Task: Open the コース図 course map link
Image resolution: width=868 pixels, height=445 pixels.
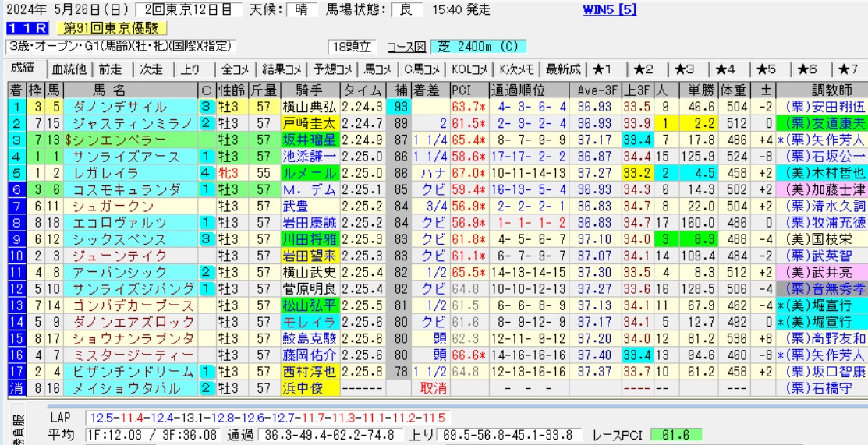Action: [x=408, y=47]
